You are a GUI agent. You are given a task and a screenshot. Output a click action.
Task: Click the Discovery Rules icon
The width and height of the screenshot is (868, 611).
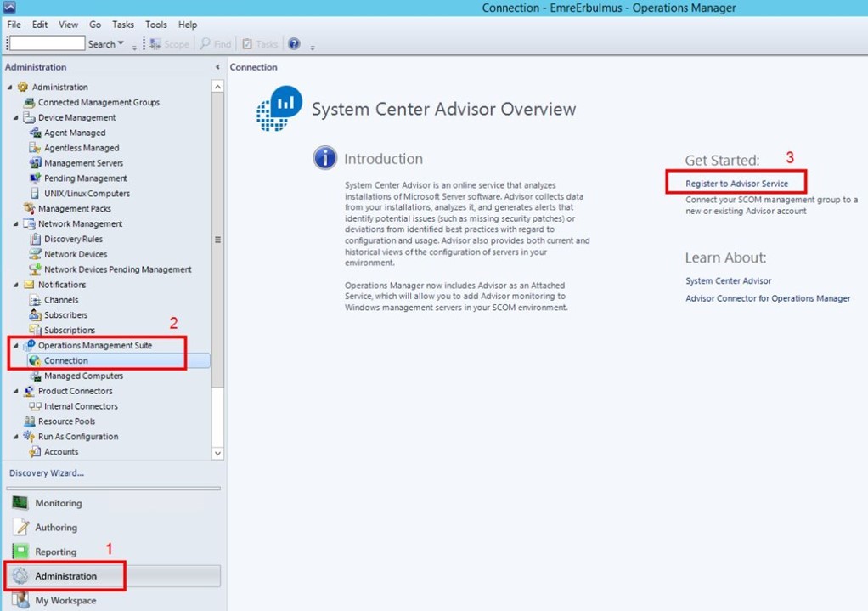point(35,240)
